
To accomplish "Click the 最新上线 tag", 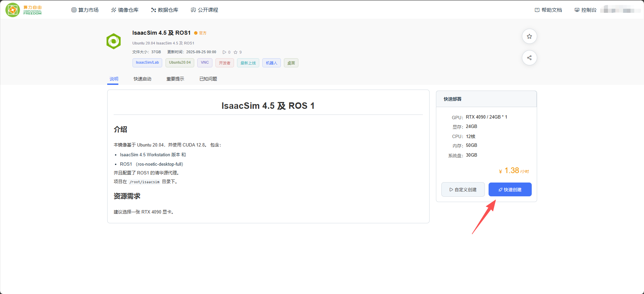I will coord(248,63).
